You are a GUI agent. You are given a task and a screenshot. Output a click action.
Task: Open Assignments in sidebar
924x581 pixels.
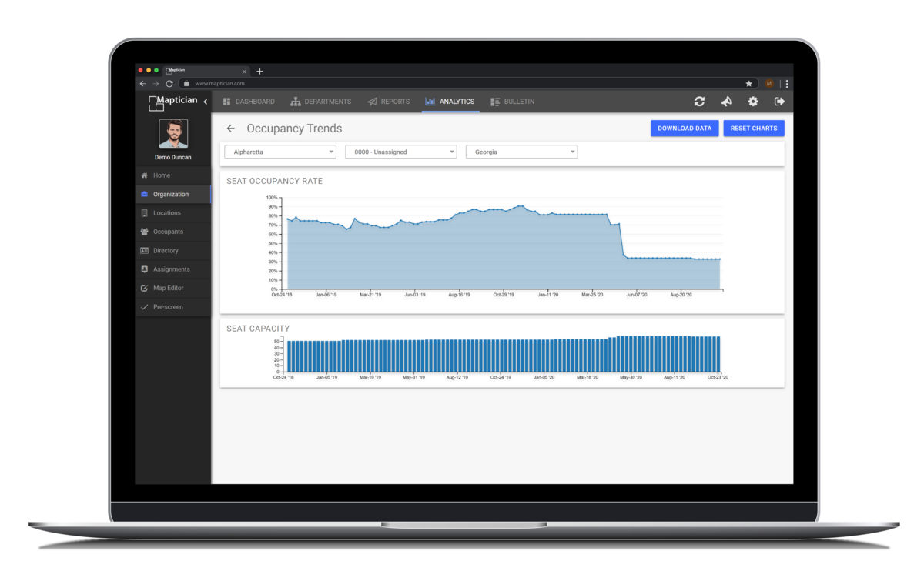pyautogui.click(x=172, y=269)
